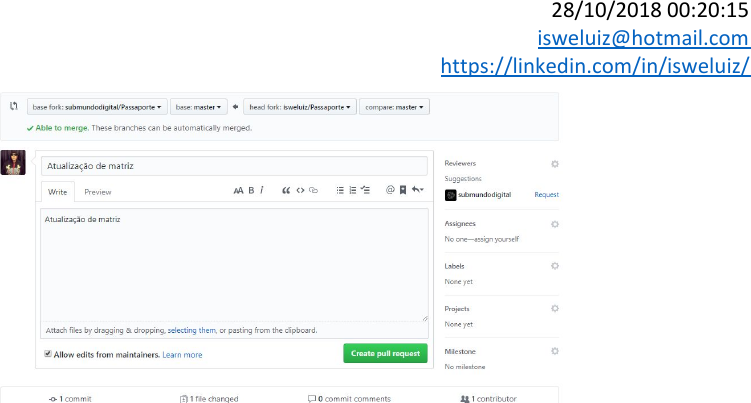The height and width of the screenshot is (403, 751).
Task: Mention a user with the @ icon
Action: coord(390,190)
